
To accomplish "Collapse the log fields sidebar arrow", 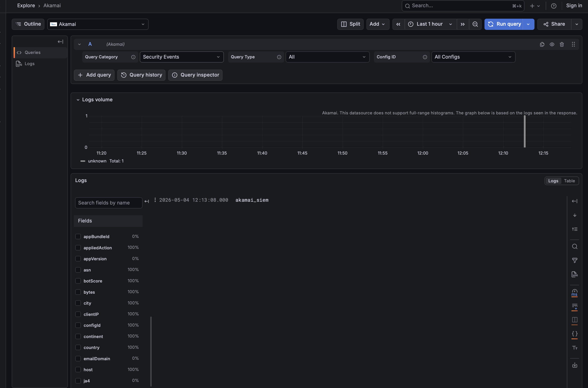I will coord(147,201).
